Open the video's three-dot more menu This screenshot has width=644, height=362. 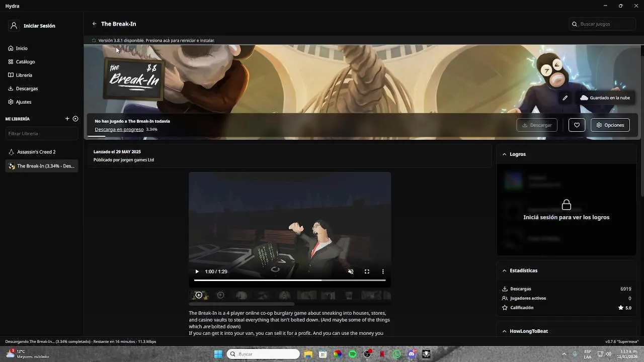pos(383,271)
